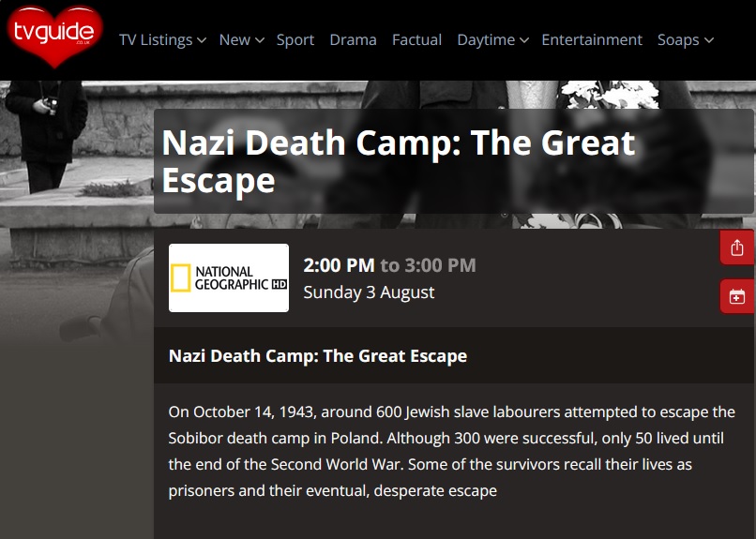Click the National Geographic HD channel logo
This screenshot has height=539, width=756.
229,277
